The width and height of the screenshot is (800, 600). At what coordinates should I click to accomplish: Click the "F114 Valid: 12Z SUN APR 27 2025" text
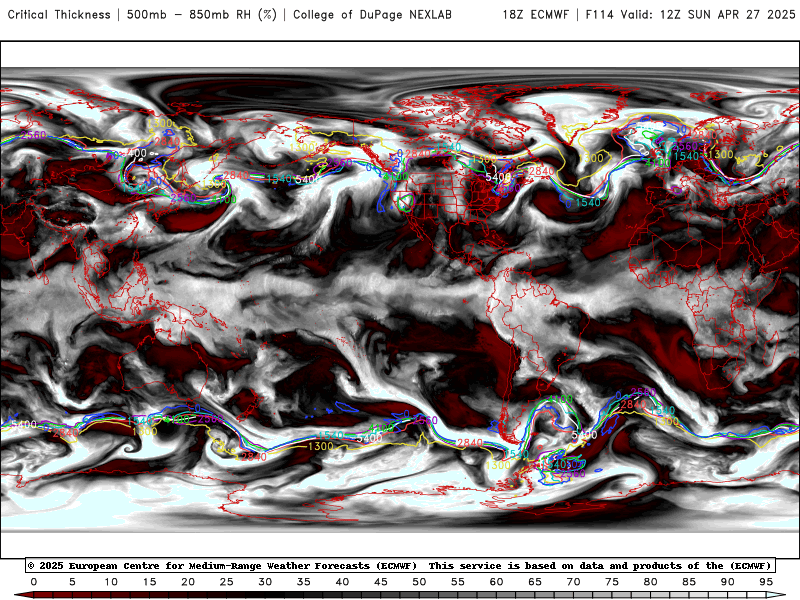[690, 14]
